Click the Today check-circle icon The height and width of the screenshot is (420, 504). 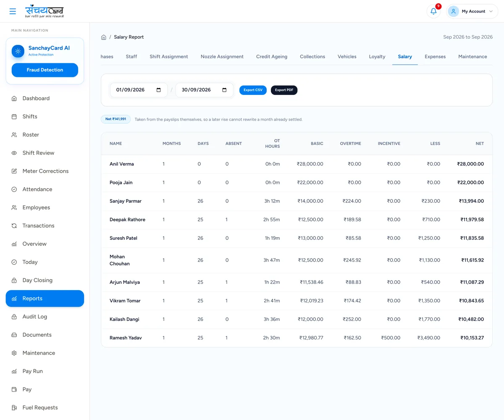(14, 262)
